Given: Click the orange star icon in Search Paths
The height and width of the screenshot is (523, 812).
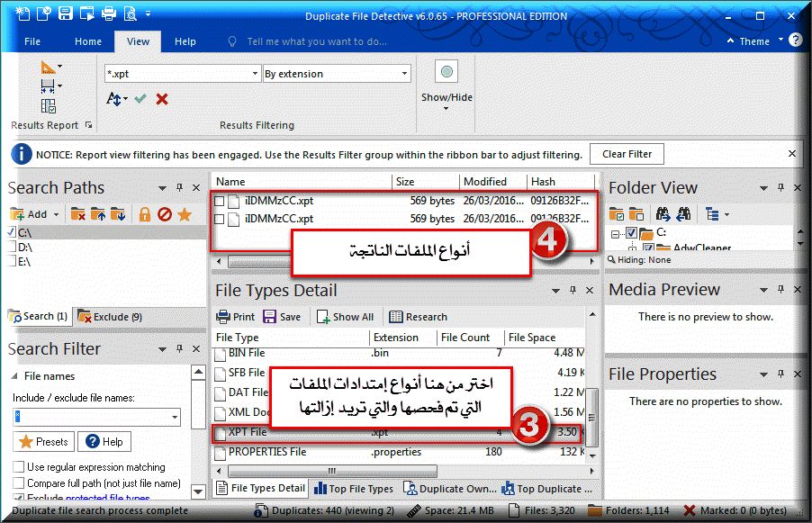Looking at the screenshot, I should [185, 214].
